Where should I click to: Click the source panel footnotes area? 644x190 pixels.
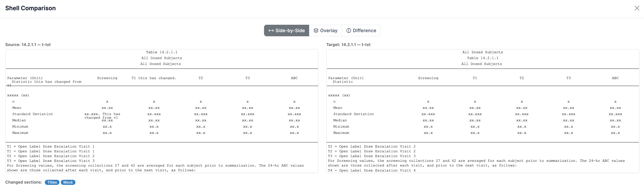coord(155,158)
